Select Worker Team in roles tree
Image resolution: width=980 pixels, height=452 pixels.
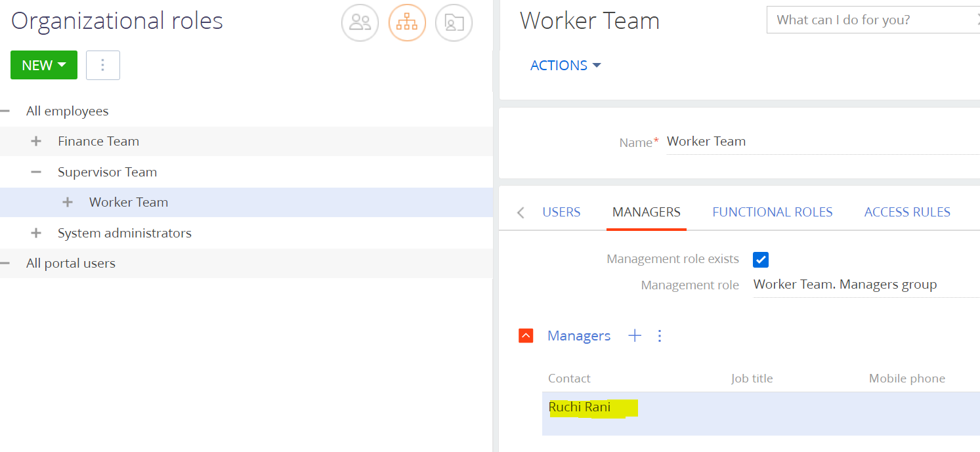pyautogui.click(x=129, y=202)
